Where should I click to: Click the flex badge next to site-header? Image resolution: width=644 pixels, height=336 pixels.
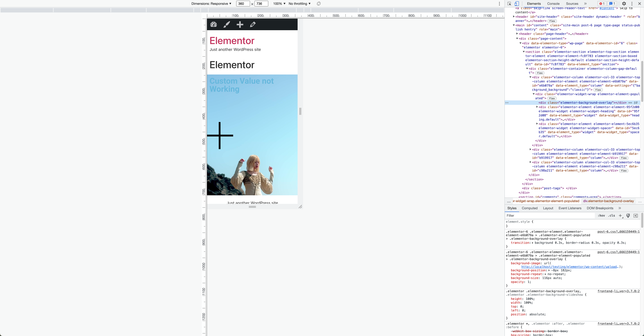(552, 21)
